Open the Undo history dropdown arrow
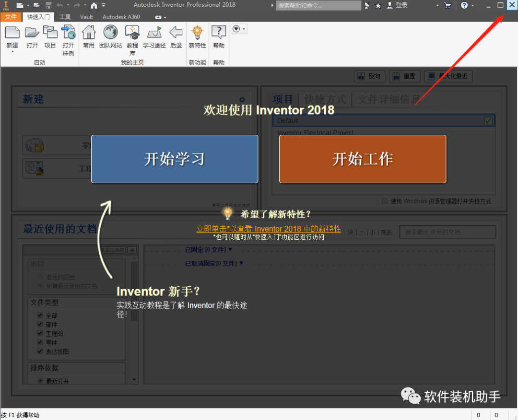 coord(68,6)
